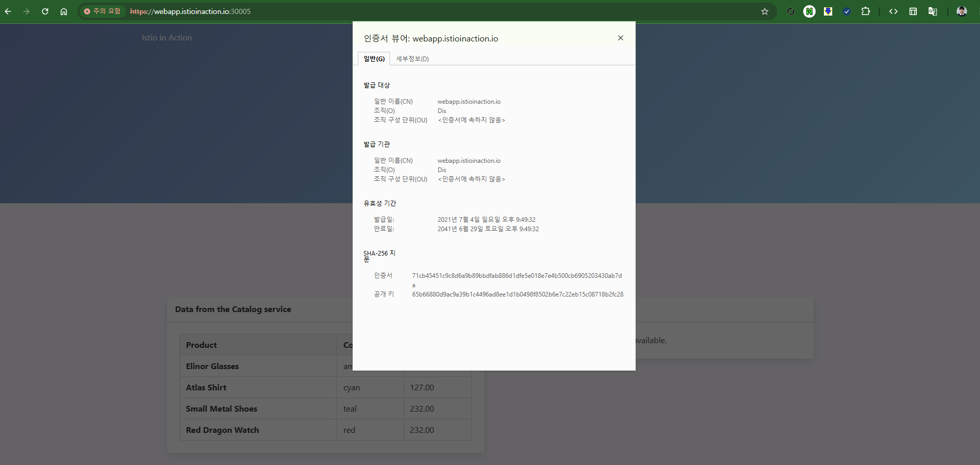Click the 232.00 price in teal row
Viewport: 980px width, 465px height.
(x=438, y=409)
